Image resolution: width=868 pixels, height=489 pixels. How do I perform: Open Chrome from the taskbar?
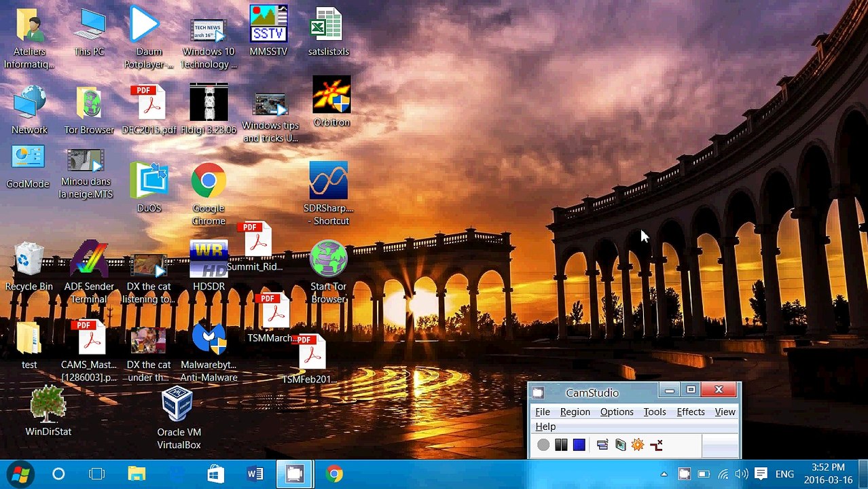tap(334, 474)
